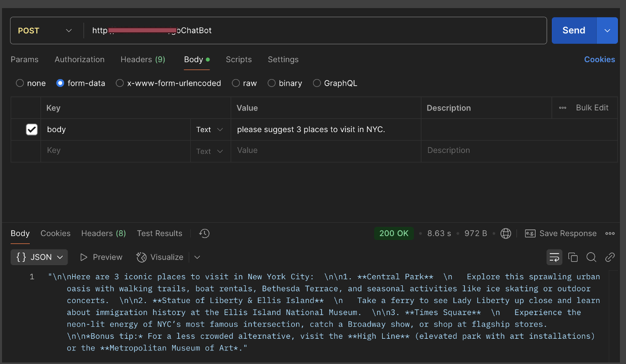Viewport: 626px width, 364px height.
Task: Open the Scripts tab
Action: pyautogui.click(x=239, y=59)
